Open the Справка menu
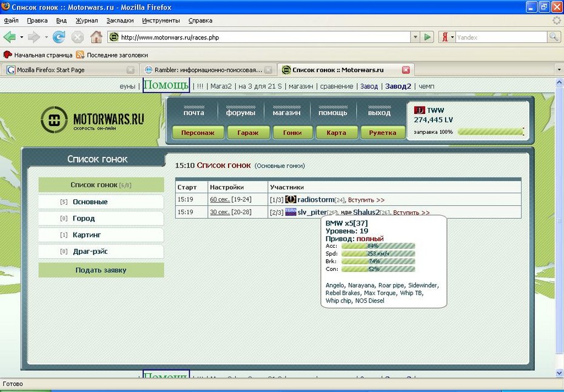Viewport: 564px width, 392px height. pyautogui.click(x=200, y=21)
